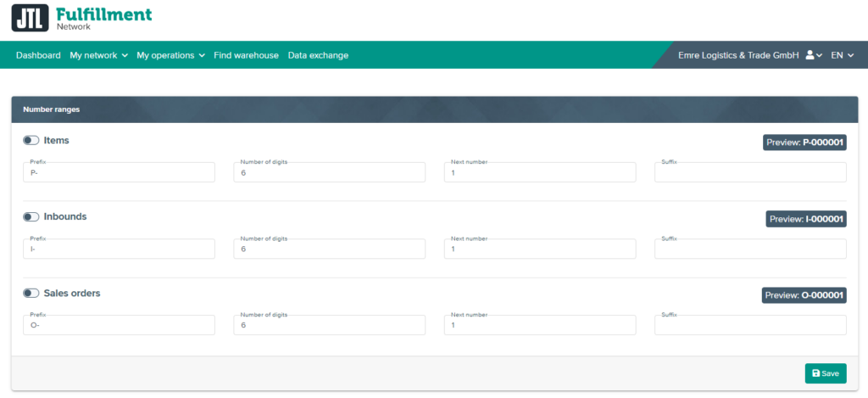
Task: Click the Items section label
Action: [x=57, y=141]
